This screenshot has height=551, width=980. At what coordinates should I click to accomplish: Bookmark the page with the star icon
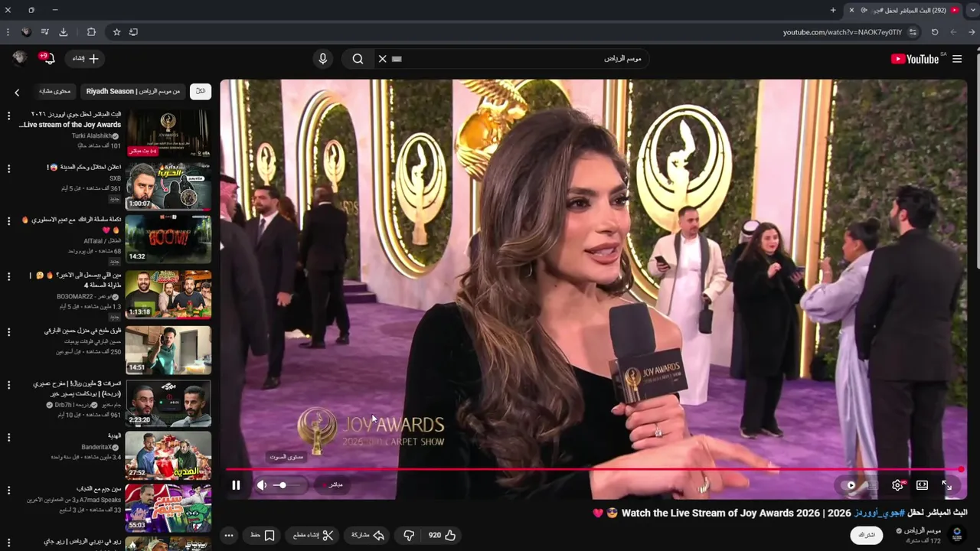[116, 32]
